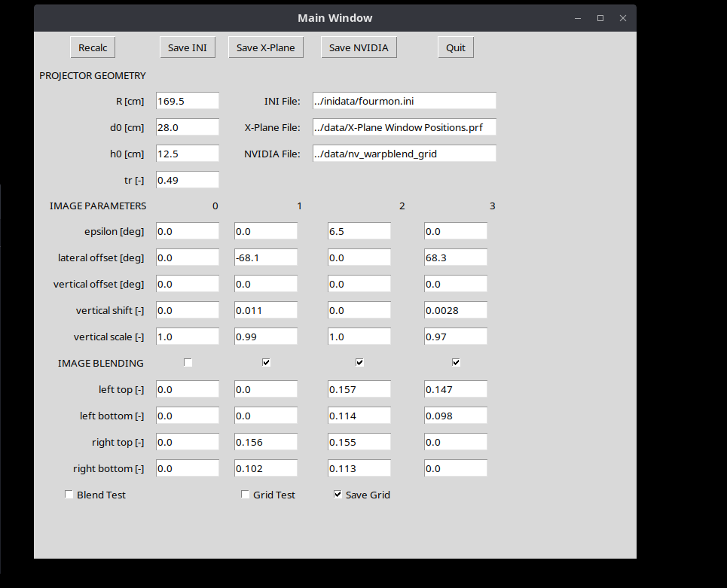727x588 pixels.
Task: Enable the Blend Test checkbox
Action: (69, 495)
